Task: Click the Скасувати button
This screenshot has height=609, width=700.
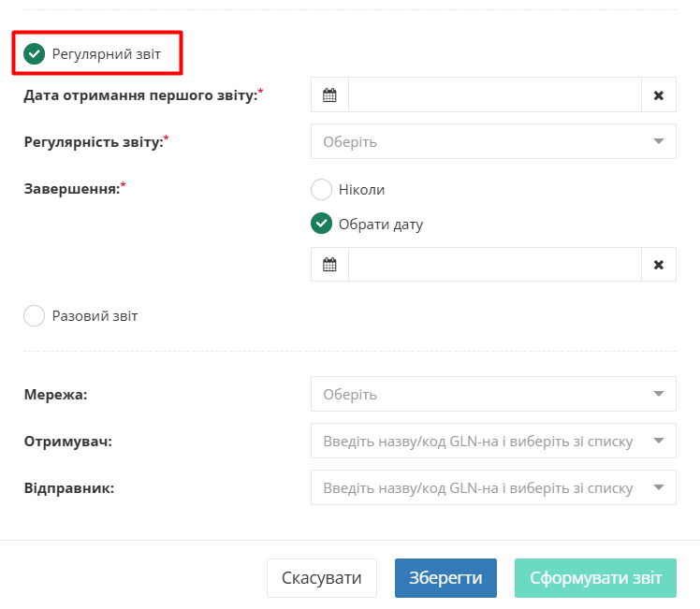Action: [x=322, y=578]
